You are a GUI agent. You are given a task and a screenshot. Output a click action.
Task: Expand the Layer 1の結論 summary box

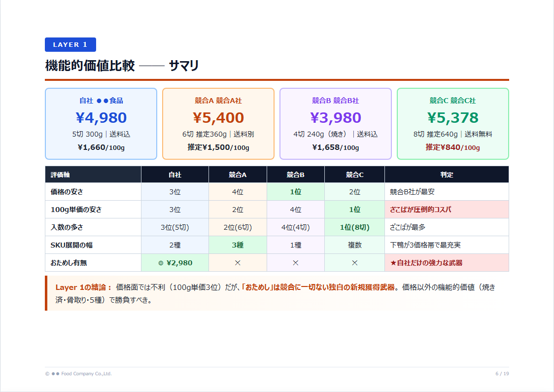click(x=276, y=292)
